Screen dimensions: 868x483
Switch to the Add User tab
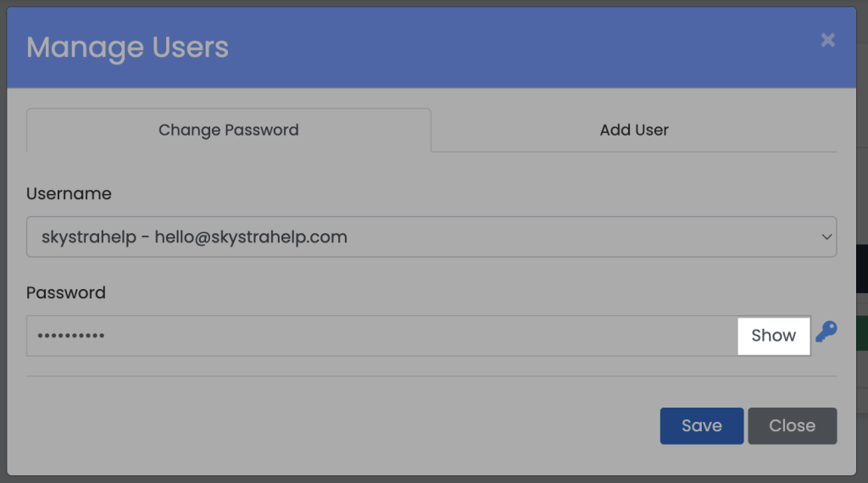[x=634, y=130]
